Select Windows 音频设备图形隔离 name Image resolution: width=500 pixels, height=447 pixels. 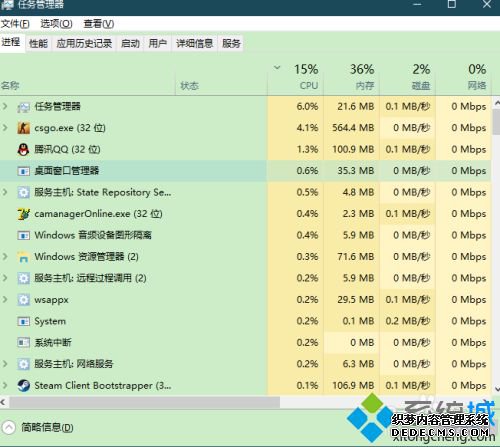93,235
